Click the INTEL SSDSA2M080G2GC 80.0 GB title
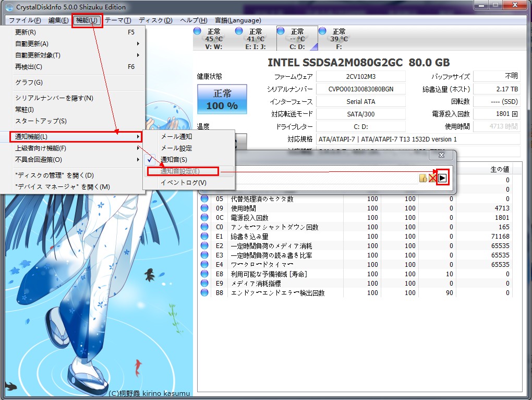 [359, 63]
